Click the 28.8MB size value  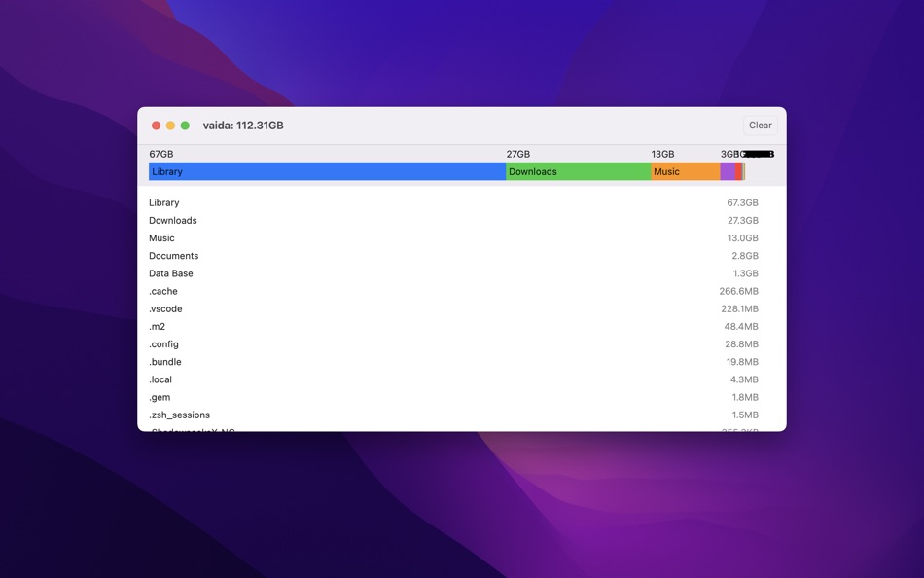click(742, 344)
